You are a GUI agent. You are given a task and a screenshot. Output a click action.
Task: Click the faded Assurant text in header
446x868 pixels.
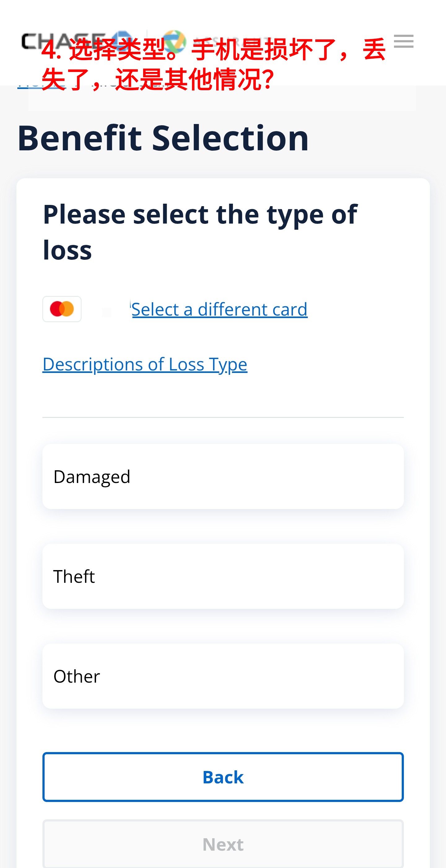tap(236, 41)
